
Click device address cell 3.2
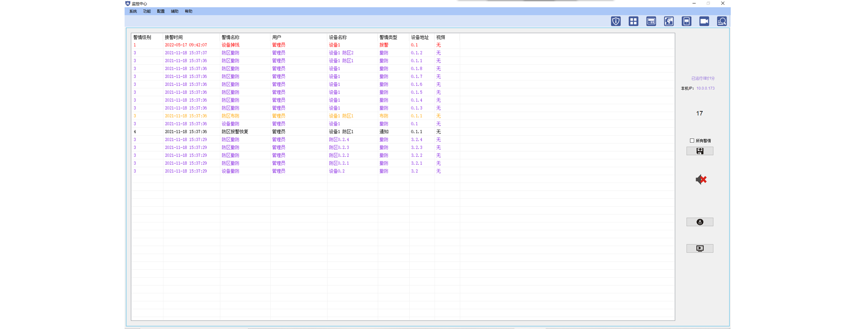414,171
